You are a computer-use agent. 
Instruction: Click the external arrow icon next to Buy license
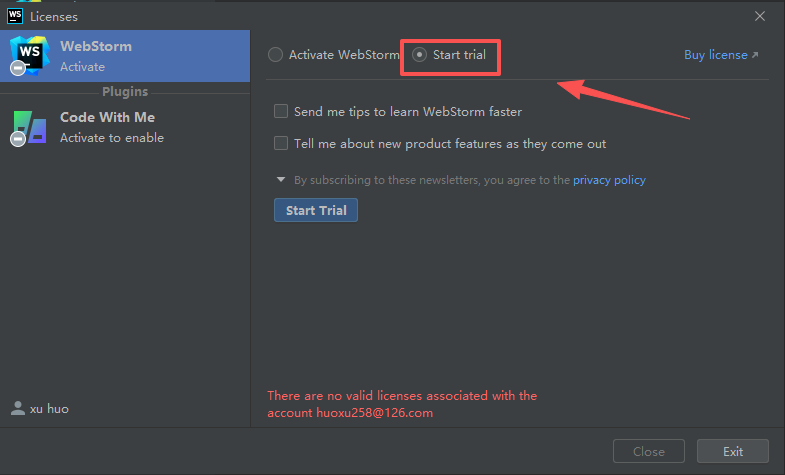click(755, 55)
